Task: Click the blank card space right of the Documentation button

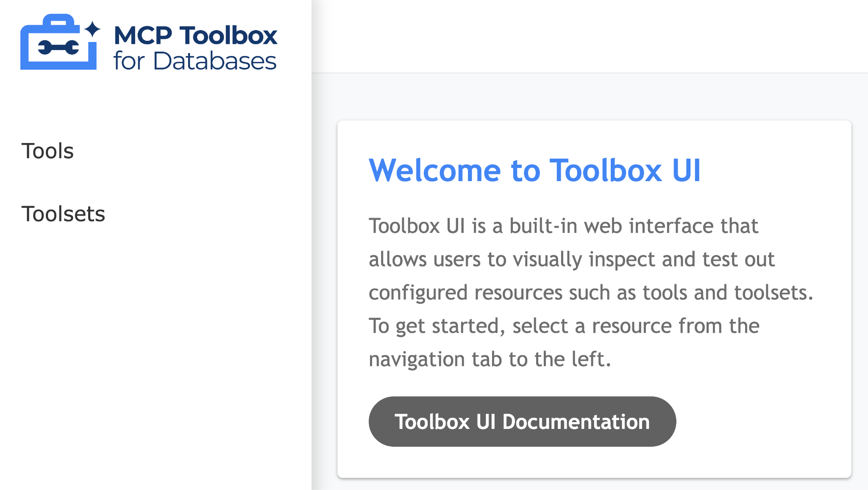Action: tap(763, 422)
